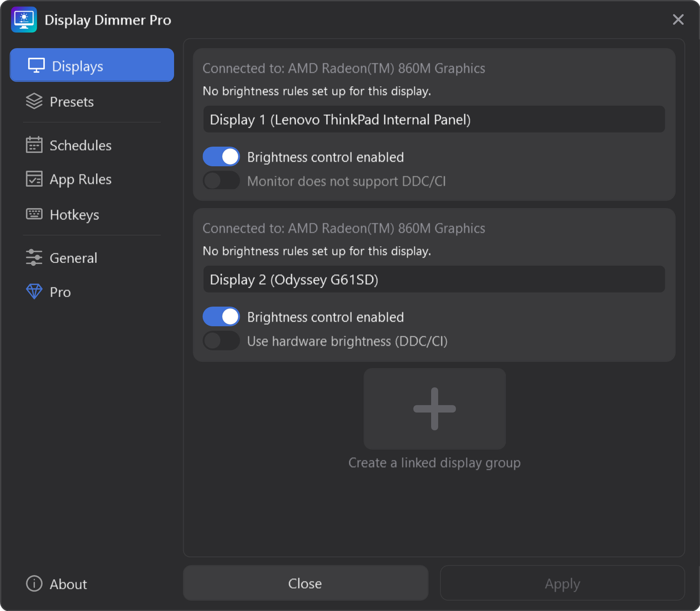
Task: Click the Monitor does not support DDC/CI label
Action: [347, 181]
